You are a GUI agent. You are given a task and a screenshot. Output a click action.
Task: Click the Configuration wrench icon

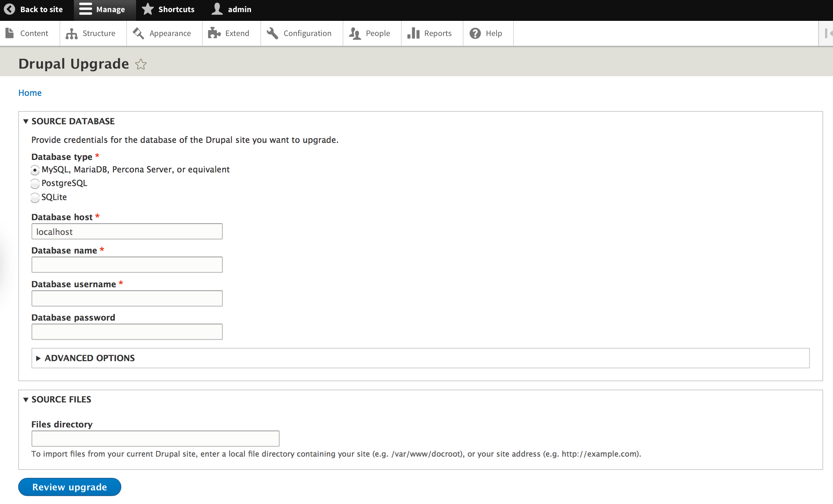[272, 33]
